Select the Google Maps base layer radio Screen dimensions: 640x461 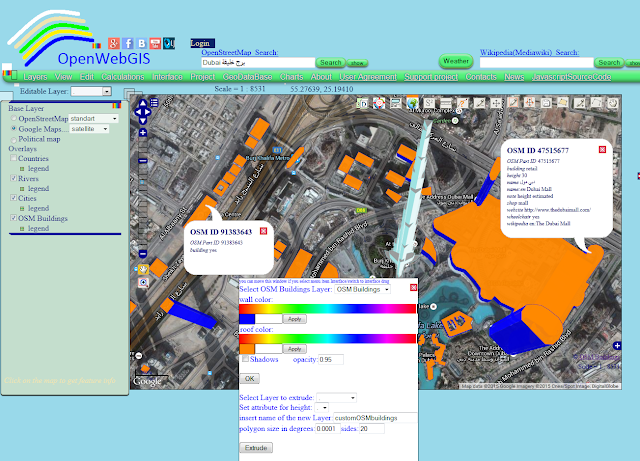[14, 128]
